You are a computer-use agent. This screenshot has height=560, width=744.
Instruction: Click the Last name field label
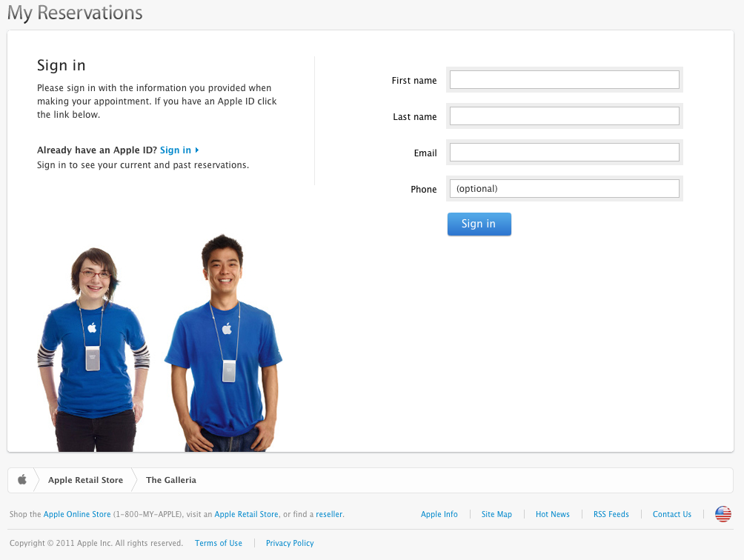pyautogui.click(x=414, y=116)
